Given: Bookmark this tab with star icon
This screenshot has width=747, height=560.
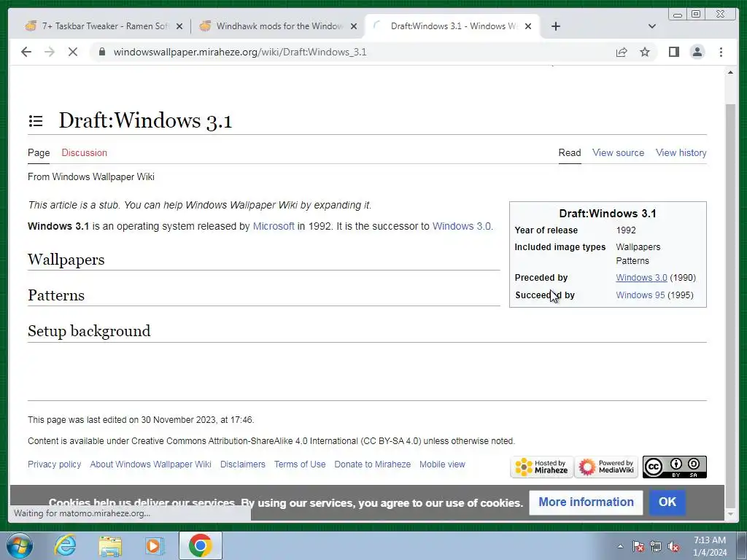Looking at the screenshot, I should (645, 52).
